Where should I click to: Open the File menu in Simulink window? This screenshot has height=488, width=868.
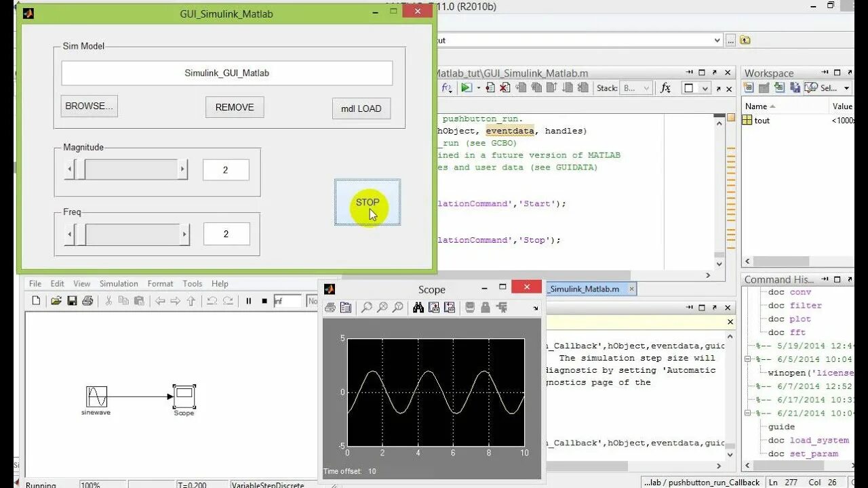35,284
